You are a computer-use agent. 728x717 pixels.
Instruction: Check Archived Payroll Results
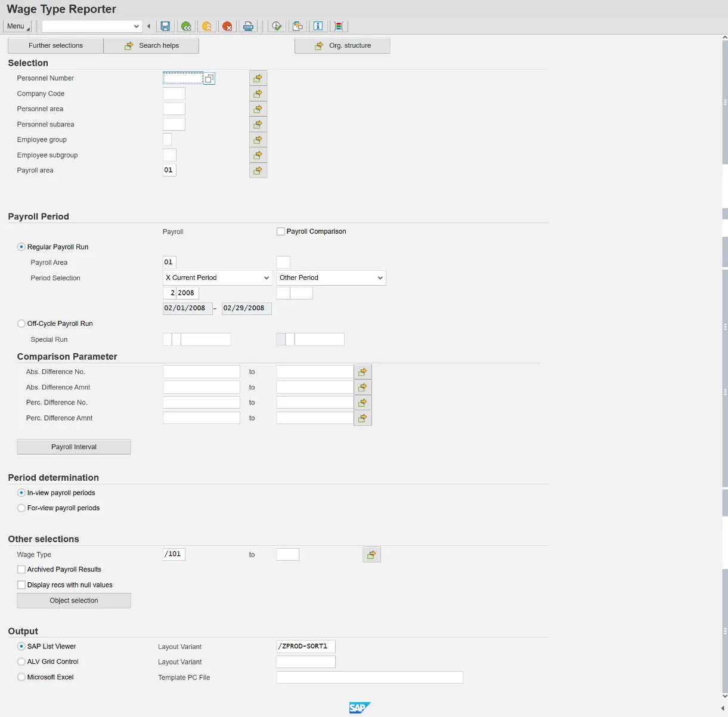point(21,570)
